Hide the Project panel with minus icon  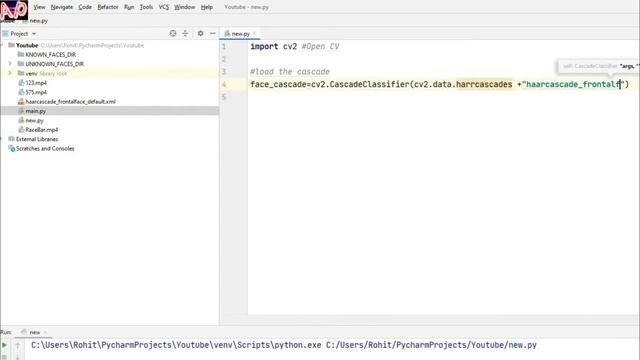[x=213, y=33]
